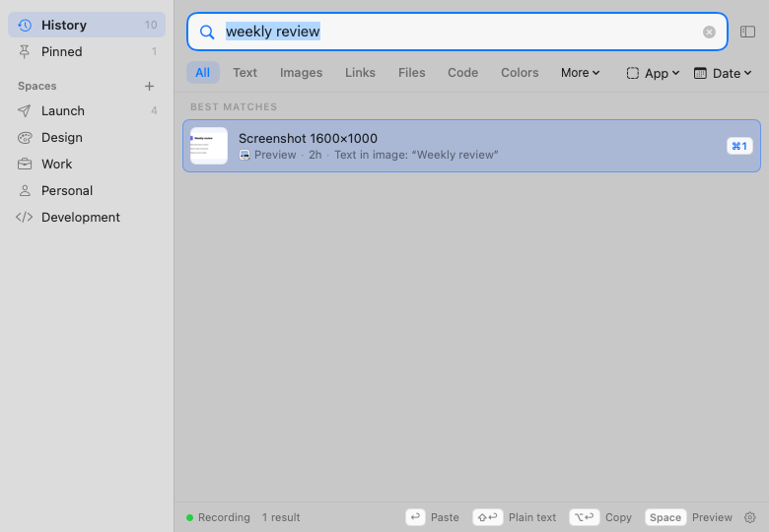
Task: Click the Text in image caption
Action: 416,155
